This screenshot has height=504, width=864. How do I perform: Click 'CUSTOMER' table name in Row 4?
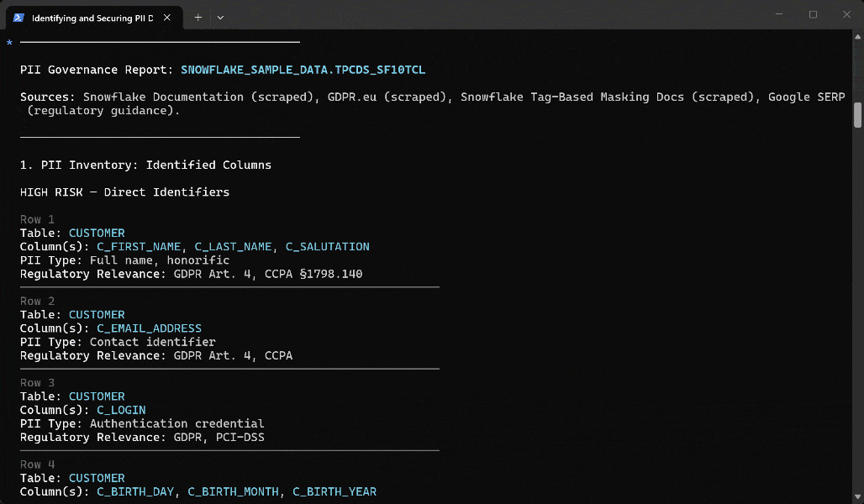pyautogui.click(x=97, y=478)
